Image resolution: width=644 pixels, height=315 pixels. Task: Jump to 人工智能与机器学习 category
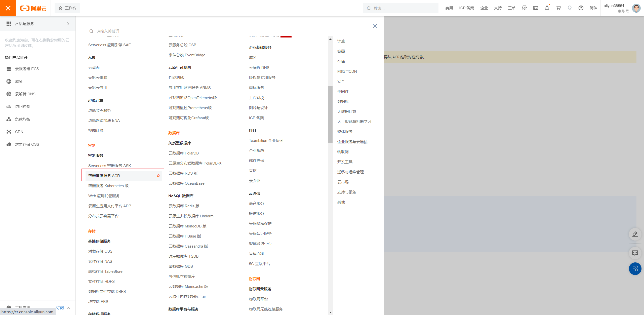point(354,122)
